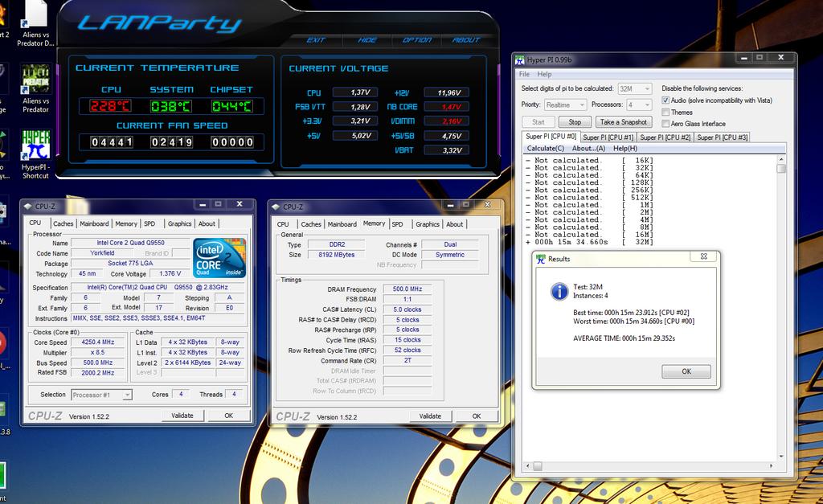Close the Results dialog with X
The height and width of the screenshot is (504, 823).
pos(704,256)
